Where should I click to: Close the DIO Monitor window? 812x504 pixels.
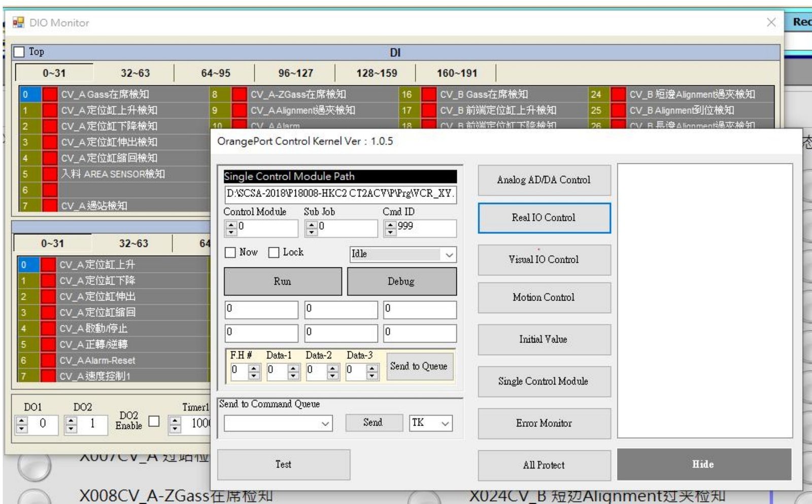(771, 22)
